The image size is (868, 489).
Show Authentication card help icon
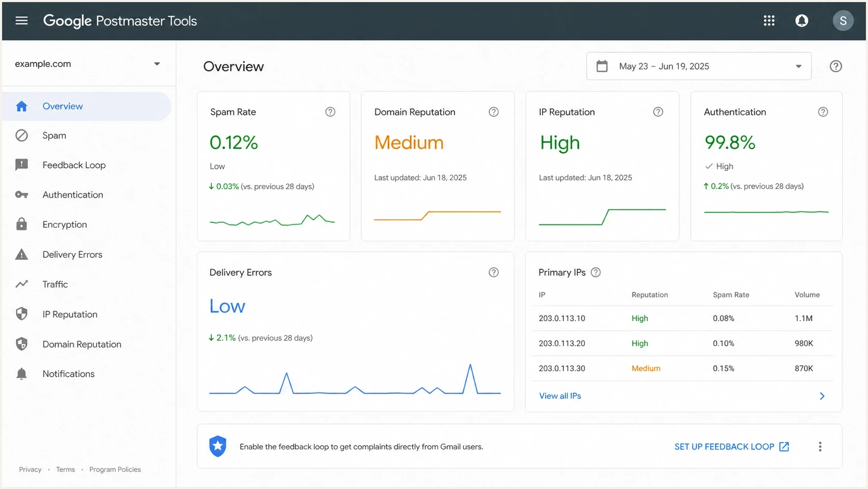point(823,112)
